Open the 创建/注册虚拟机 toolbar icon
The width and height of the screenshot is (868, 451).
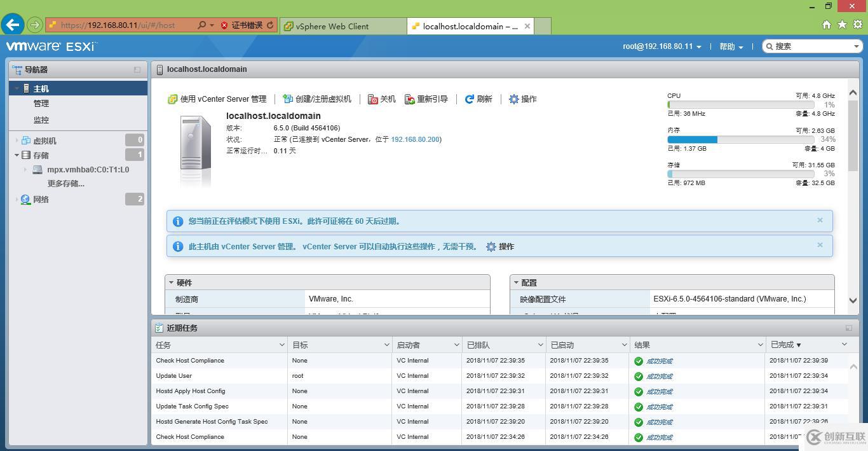tap(288, 99)
